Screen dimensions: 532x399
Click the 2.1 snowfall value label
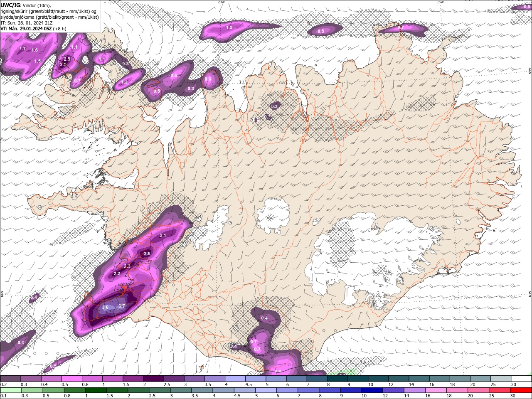[x=163, y=236]
